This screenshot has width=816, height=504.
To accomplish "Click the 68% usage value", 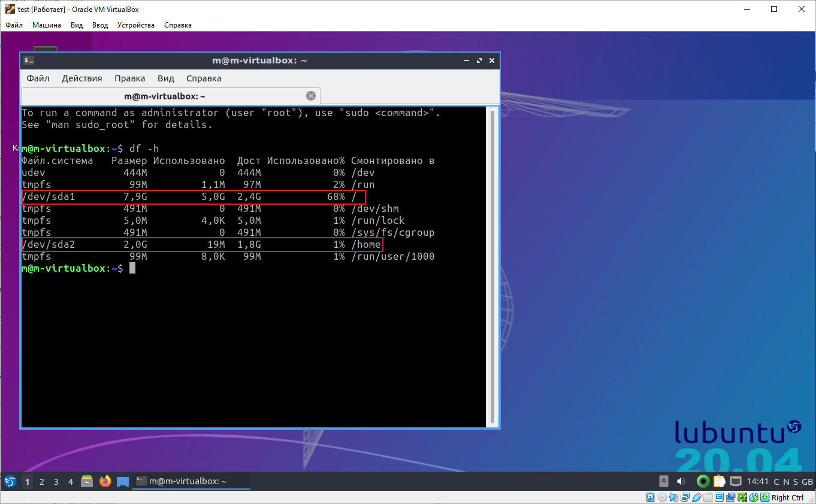I will coord(336,196).
